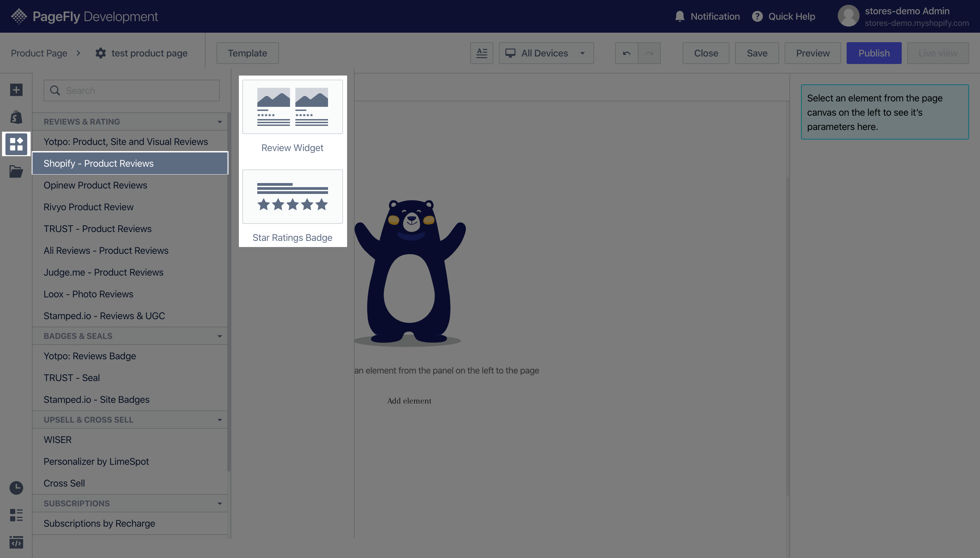Select the Star Ratings Badge thumbnail

[292, 197]
